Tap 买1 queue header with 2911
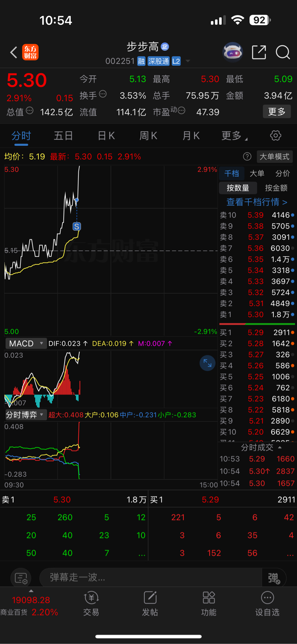Viewport: 297px width, 644px height. 223,500
